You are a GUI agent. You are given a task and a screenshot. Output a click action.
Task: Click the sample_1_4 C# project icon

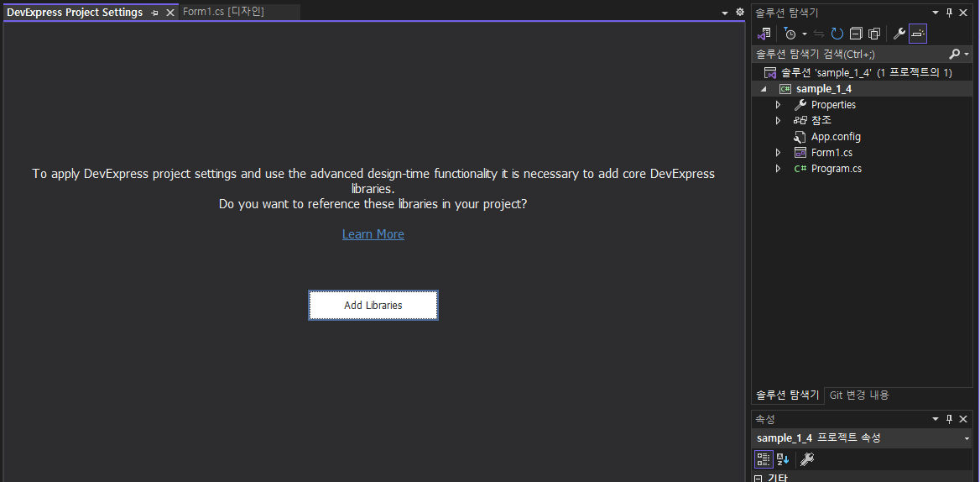pyautogui.click(x=785, y=89)
